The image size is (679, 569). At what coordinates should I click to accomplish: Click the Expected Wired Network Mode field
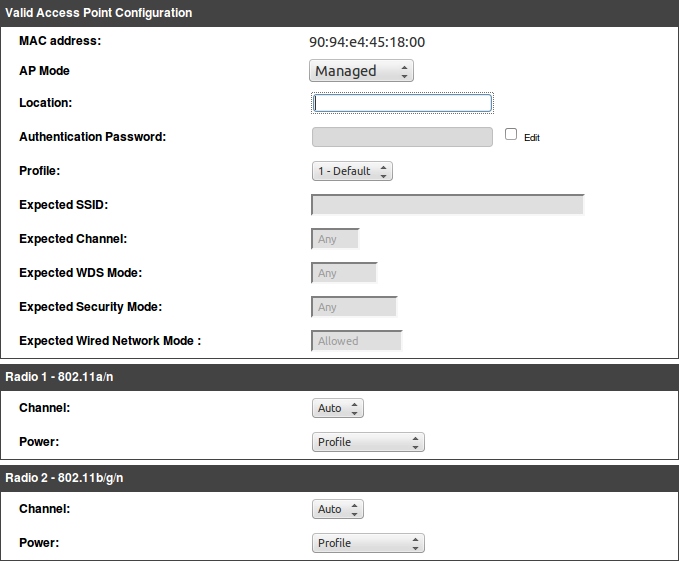[x=357, y=341]
